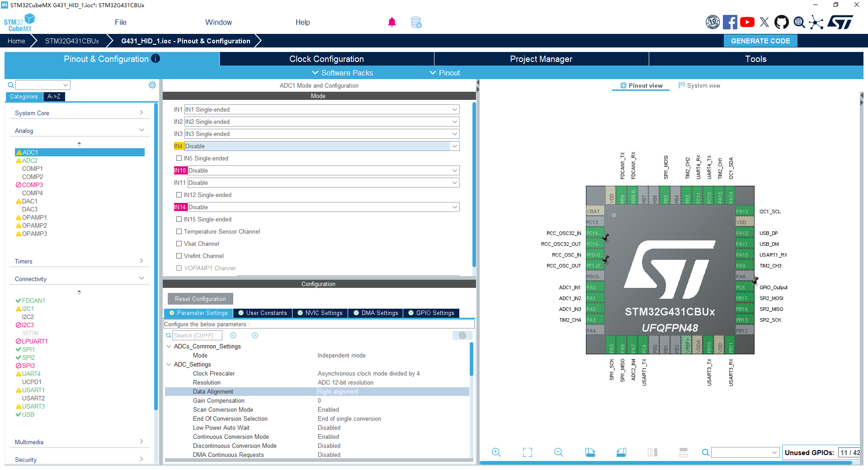
Task: Open the ST community network icon
Action: click(816, 22)
